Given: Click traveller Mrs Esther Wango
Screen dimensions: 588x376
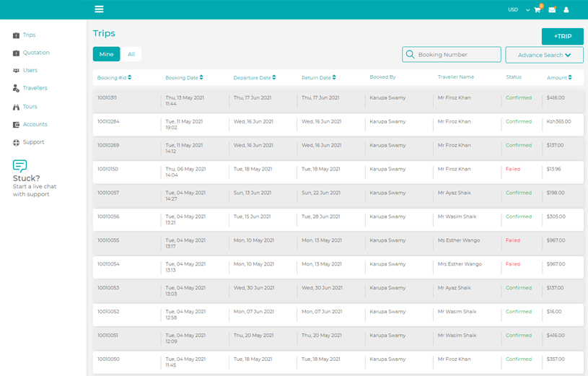Looking at the screenshot, I should pos(460,264).
